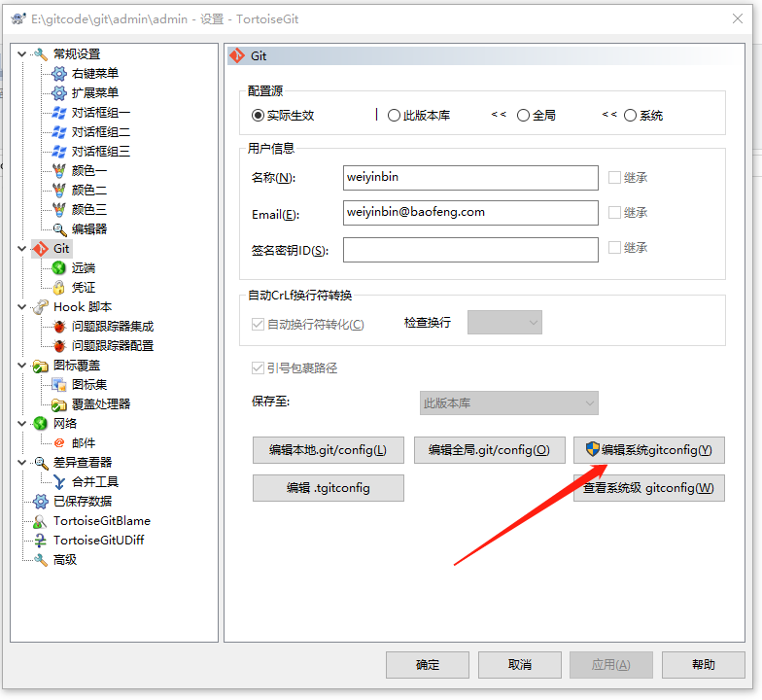Click the TortoiseGitBlame icon
Viewport: 762px width, 700px height.
(40, 521)
